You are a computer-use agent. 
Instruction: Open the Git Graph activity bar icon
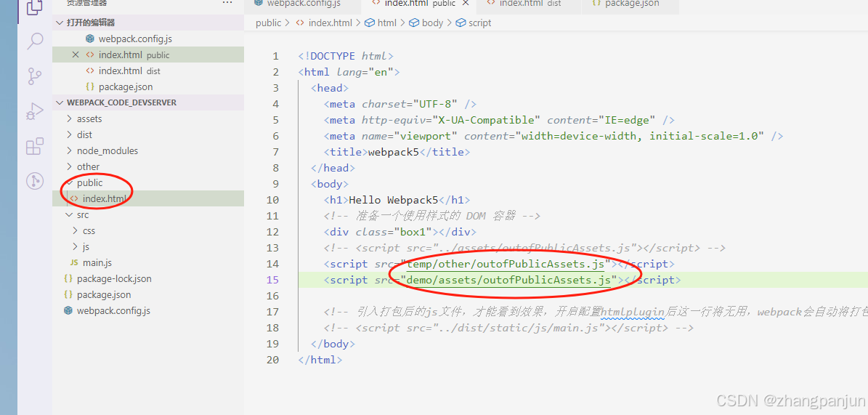coord(34,181)
